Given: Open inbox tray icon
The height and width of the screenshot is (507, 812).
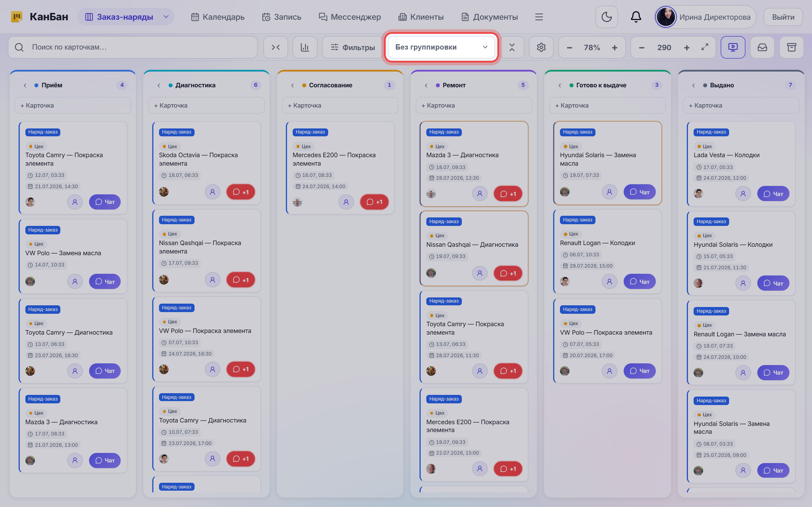Looking at the screenshot, I should tap(762, 47).
